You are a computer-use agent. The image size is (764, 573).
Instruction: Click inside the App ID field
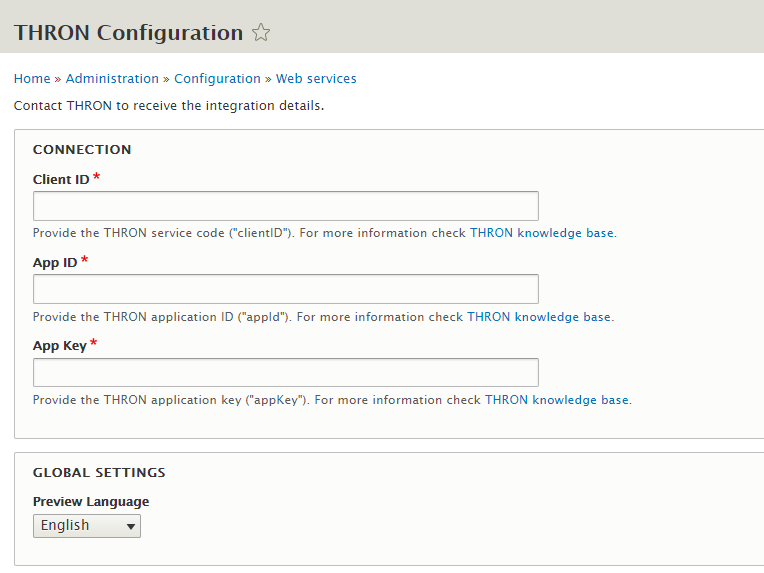[x=286, y=289]
